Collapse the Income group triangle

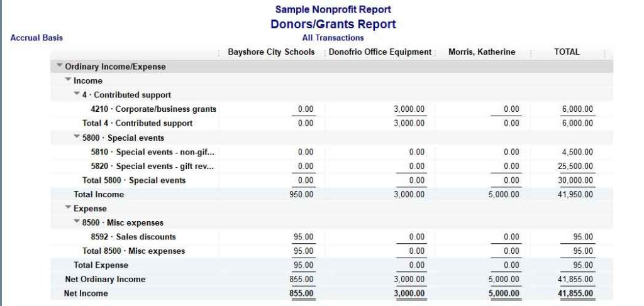69,80
